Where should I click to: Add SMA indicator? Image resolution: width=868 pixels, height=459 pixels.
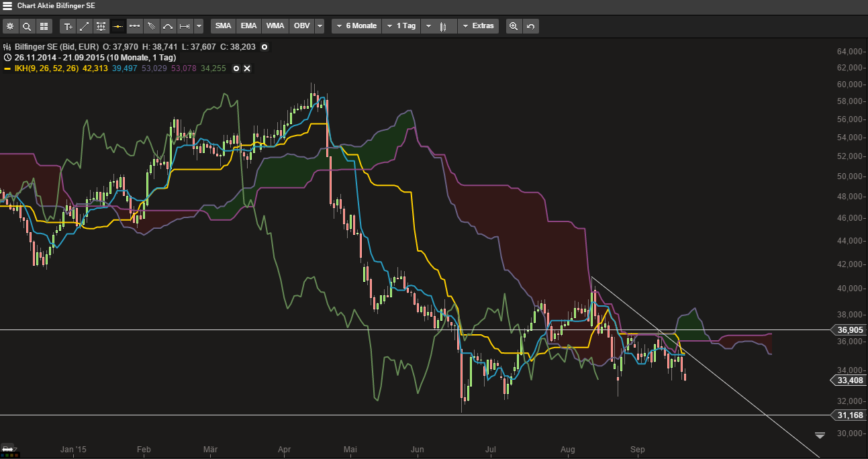(224, 26)
